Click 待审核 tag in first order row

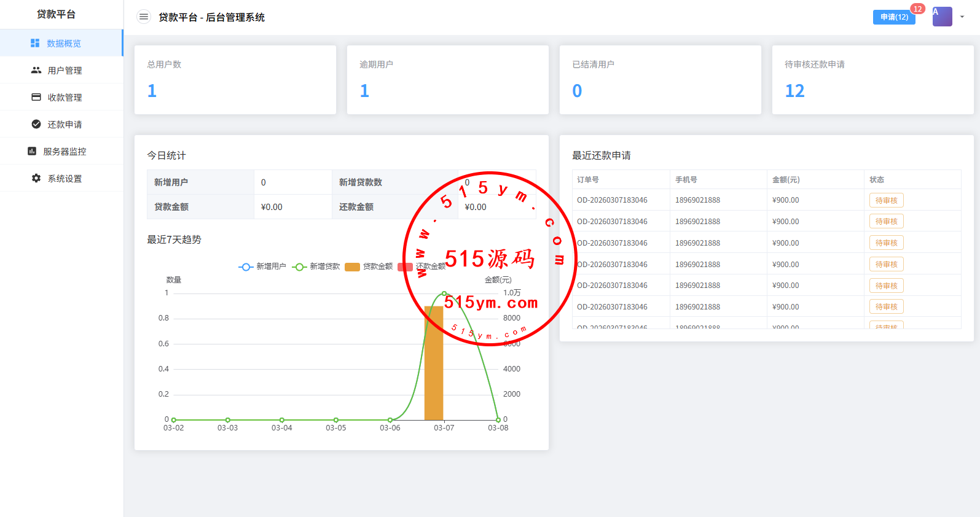(886, 200)
